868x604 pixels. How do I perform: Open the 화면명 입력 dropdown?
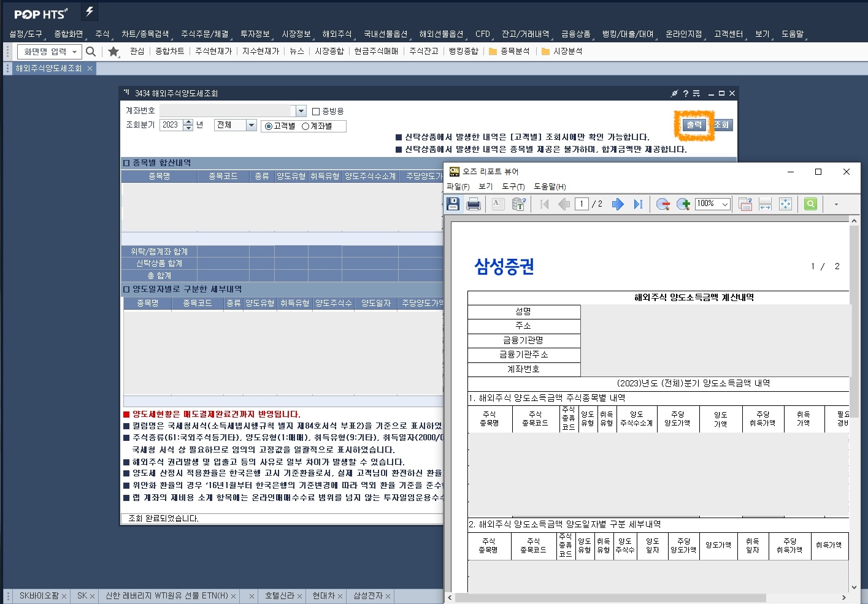[x=74, y=52]
